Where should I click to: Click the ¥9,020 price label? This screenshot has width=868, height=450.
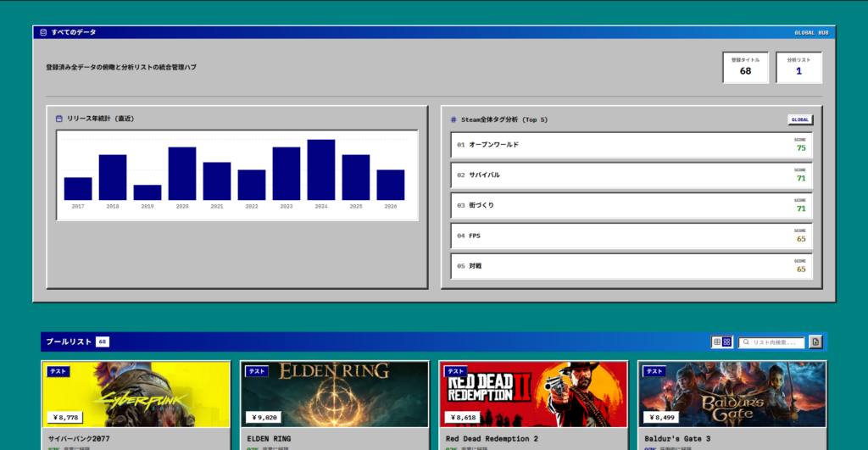click(x=264, y=417)
